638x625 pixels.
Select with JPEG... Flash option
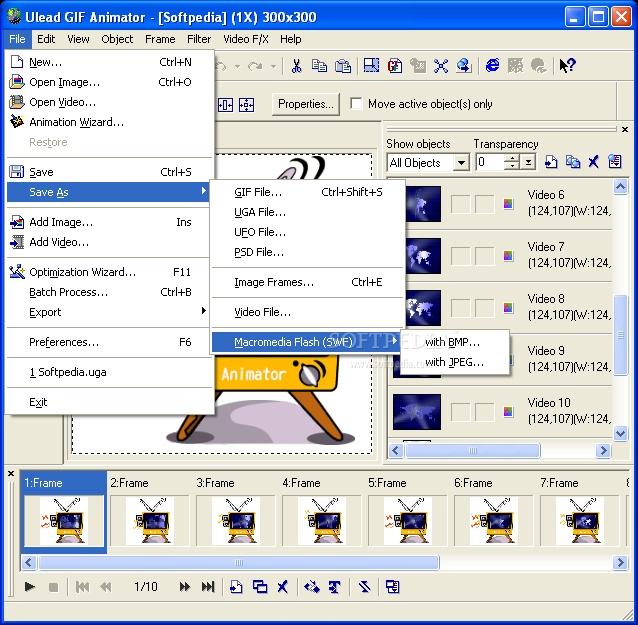[454, 362]
